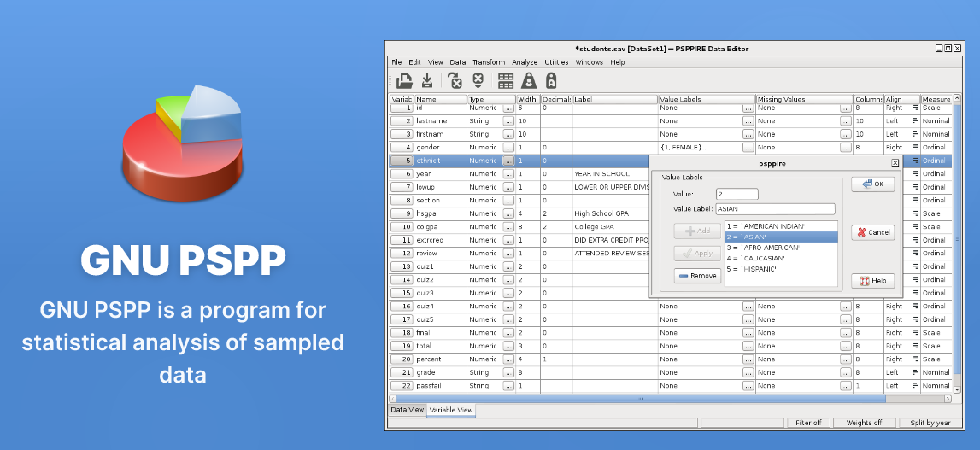Click the grid-shaped Variables toolbar icon
This screenshot has width=980, height=450.
point(506,80)
